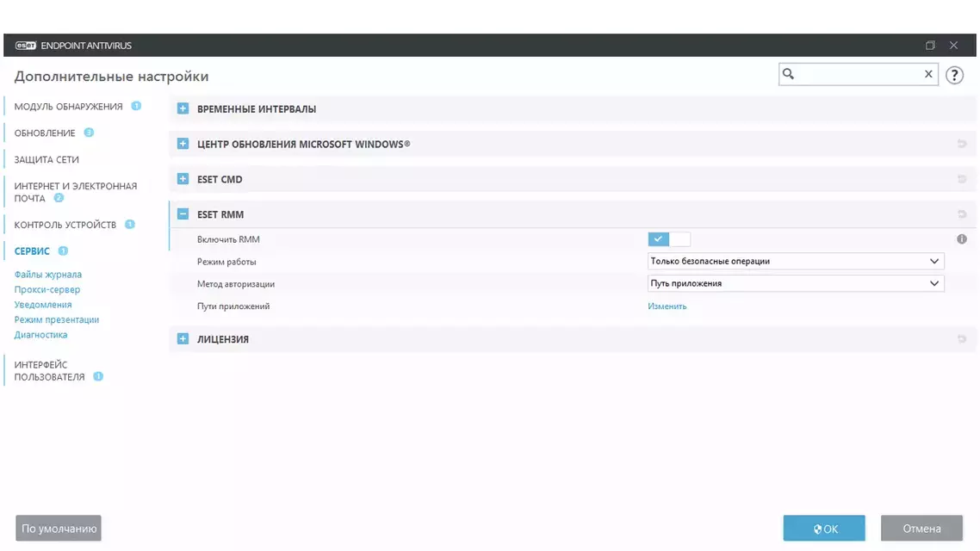Revert the ESET CMD section with reset arrow

(x=962, y=179)
